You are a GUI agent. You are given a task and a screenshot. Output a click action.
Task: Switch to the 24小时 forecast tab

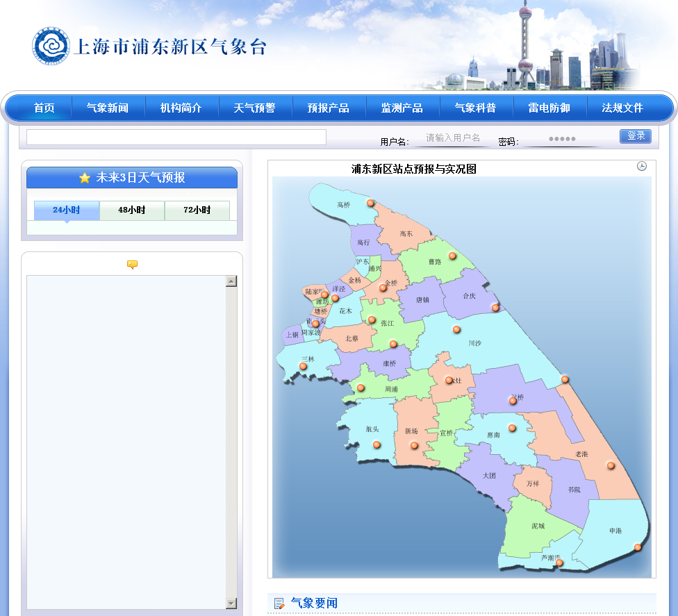pyautogui.click(x=67, y=210)
